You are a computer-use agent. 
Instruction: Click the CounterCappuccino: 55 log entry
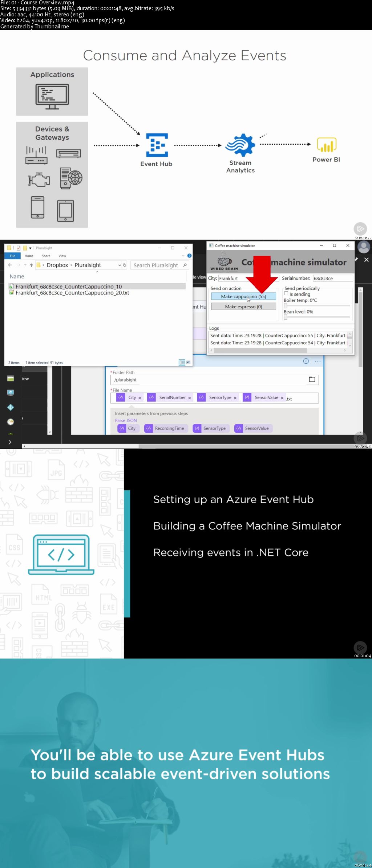(278, 336)
